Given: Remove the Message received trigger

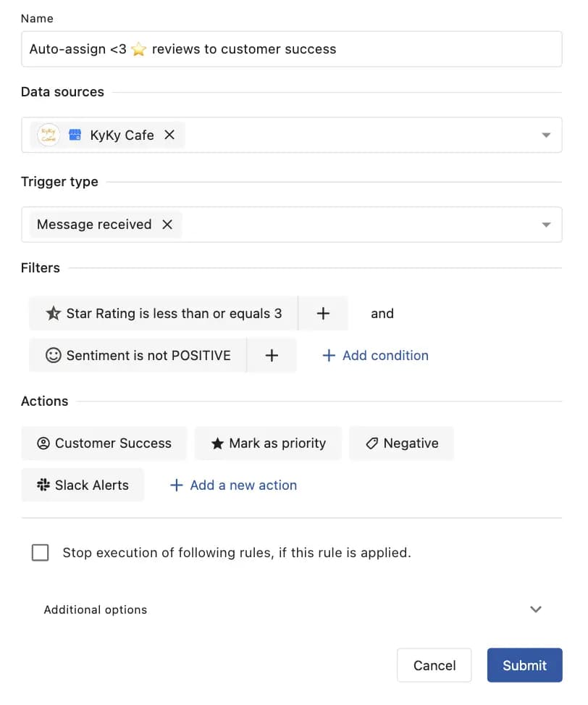Looking at the screenshot, I should [x=167, y=225].
